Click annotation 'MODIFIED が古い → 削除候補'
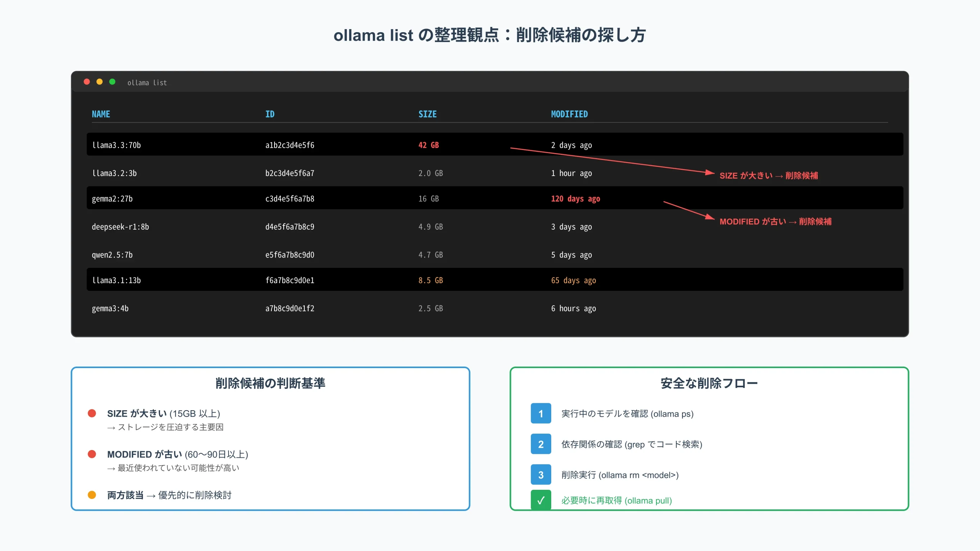Image resolution: width=980 pixels, height=551 pixels. [x=776, y=222]
